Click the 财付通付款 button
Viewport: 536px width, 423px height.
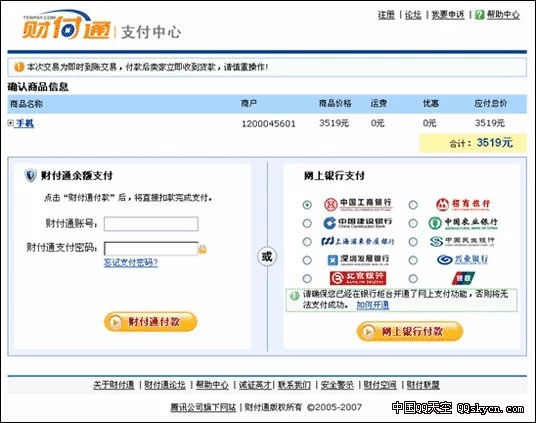point(151,322)
